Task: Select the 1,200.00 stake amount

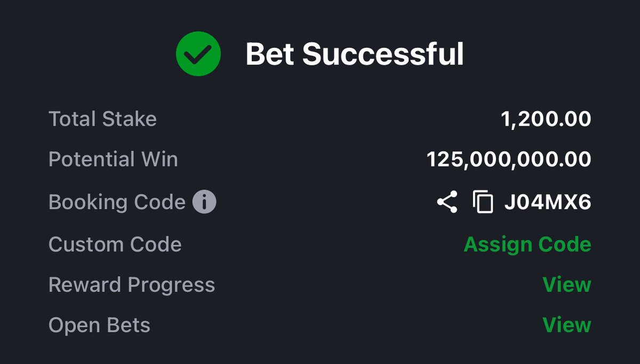Action: click(x=546, y=119)
